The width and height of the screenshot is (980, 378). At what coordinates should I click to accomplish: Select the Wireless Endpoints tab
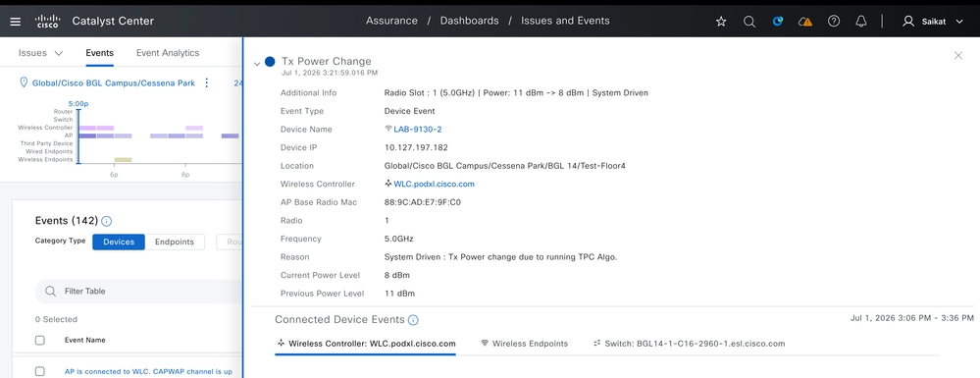pos(525,344)
